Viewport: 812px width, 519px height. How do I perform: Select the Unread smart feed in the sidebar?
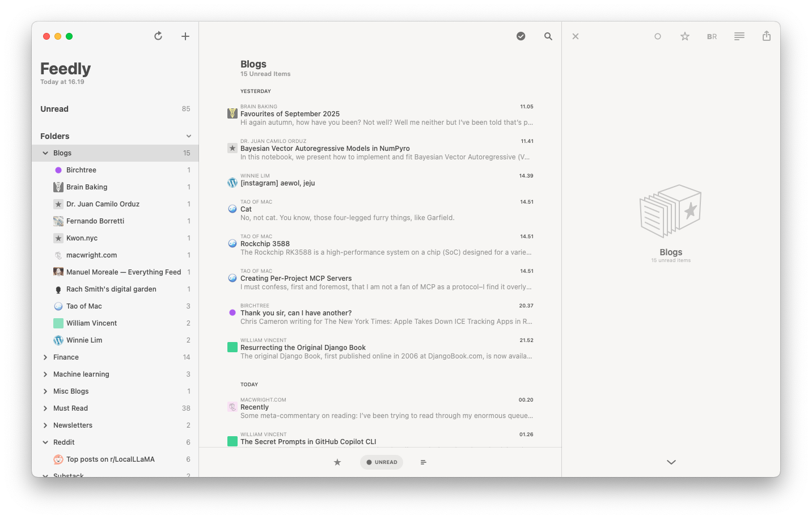tap(54, 109)
